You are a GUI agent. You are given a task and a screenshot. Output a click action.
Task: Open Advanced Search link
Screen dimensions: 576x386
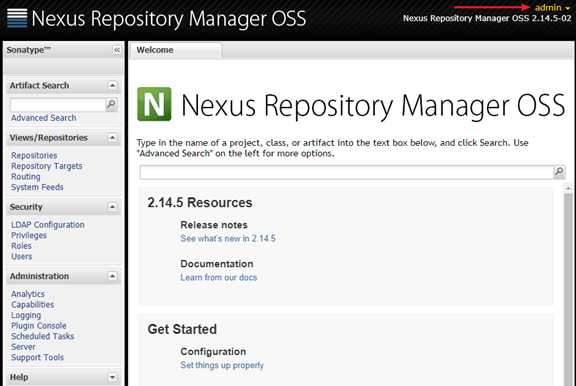tap(44, 118)
